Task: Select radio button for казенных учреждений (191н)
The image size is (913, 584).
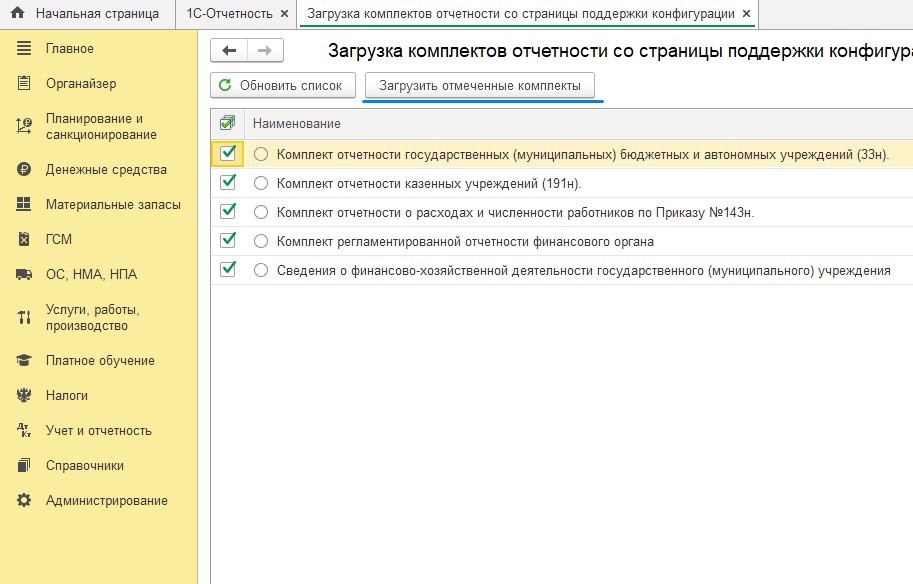Action: coord(261,183)
